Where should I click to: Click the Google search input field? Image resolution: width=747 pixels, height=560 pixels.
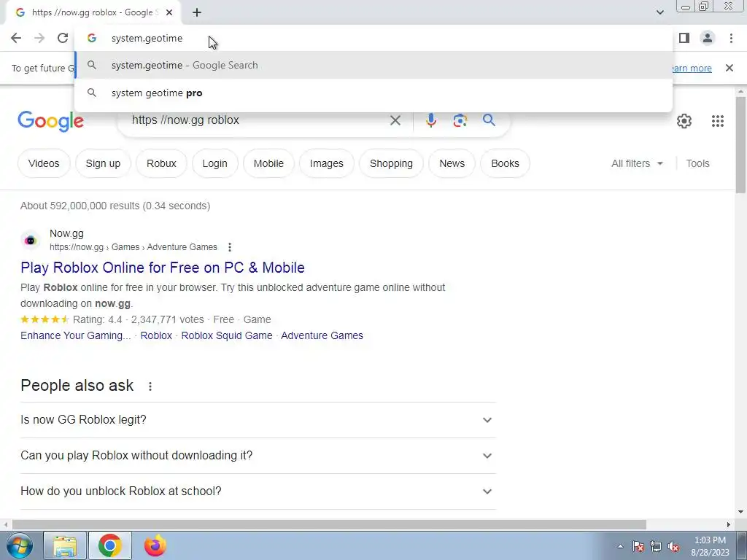258,120
